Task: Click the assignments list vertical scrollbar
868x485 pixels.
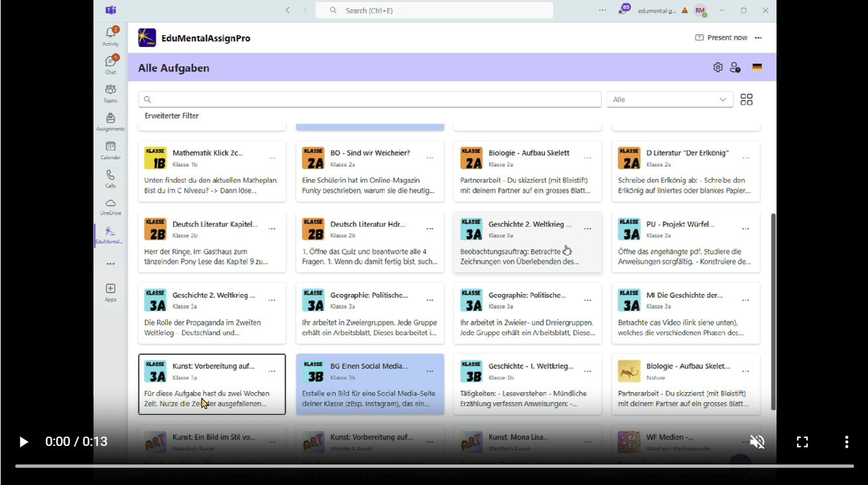Action: [773, 311]
